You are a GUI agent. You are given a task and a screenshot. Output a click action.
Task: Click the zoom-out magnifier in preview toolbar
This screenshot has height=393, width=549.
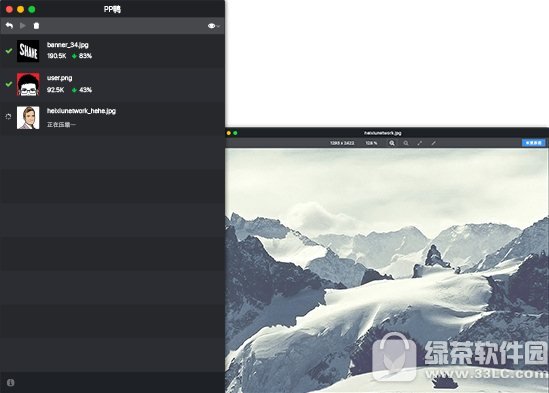[x=406, y=143]
